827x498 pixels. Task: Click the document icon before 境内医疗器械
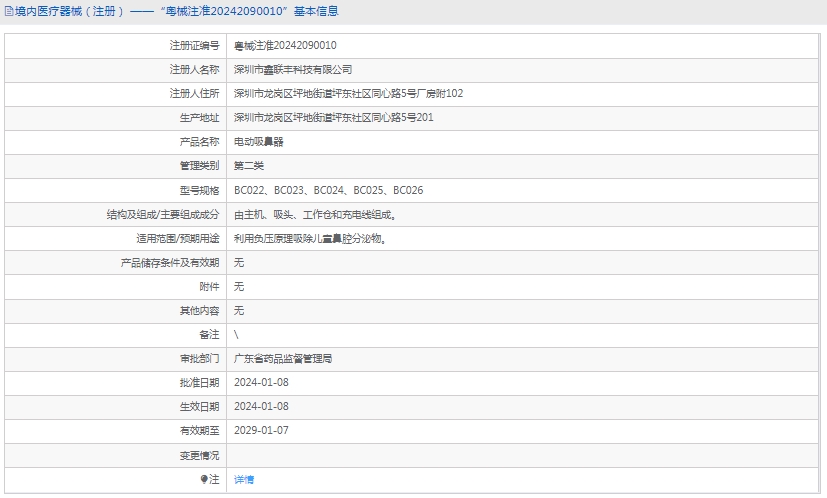[x=9, y=12]
